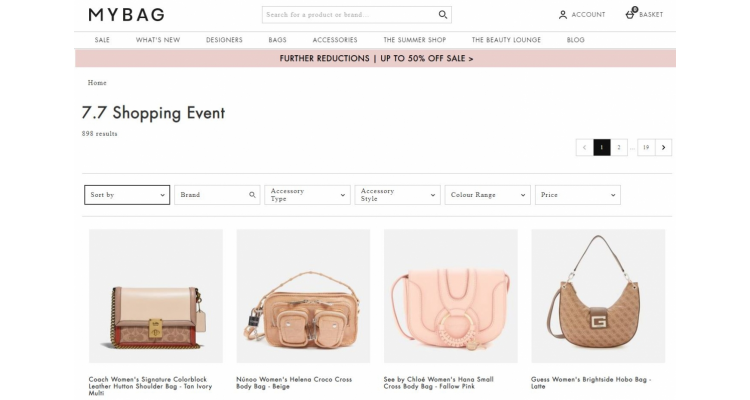Click the MYBAG logo

click(x=126, y=15)
